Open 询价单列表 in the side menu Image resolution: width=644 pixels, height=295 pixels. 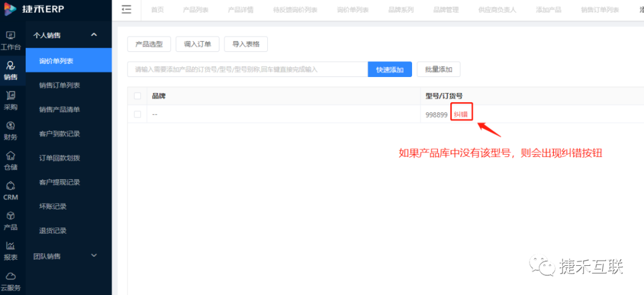pyautogui.click(x=69, y=61)
